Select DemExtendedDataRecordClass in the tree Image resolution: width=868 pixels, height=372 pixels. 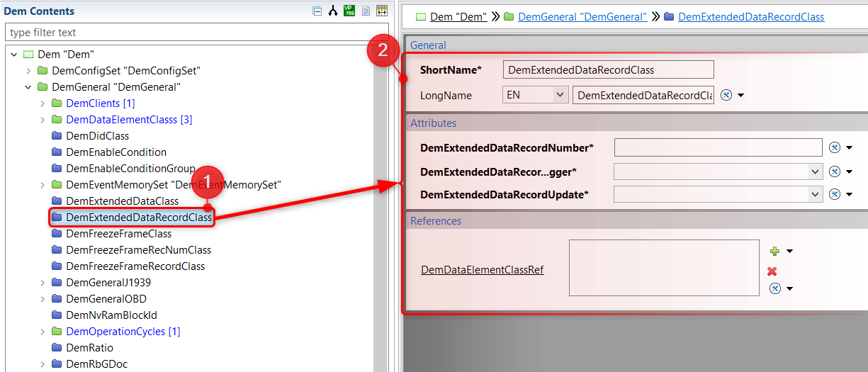[x=139, y=218]
